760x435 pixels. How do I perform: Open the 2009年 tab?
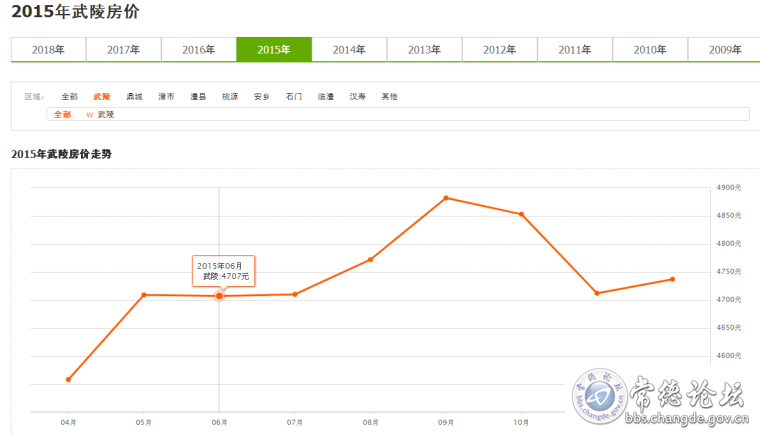(724, 50)
